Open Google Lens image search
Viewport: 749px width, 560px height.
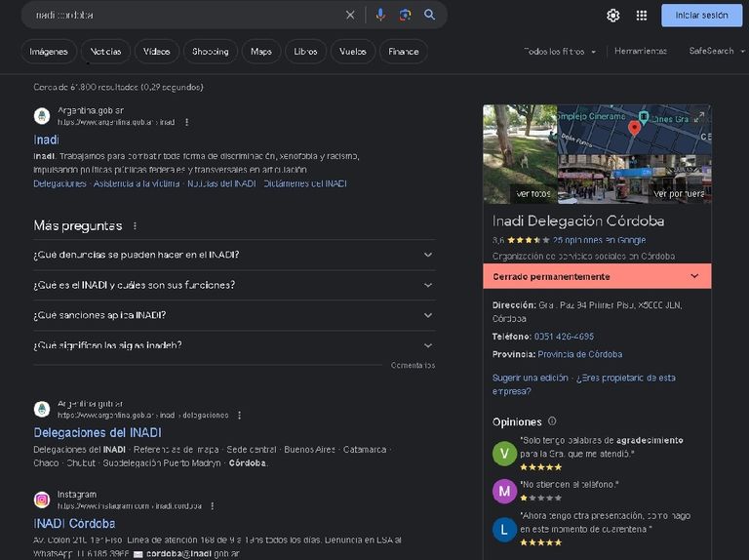pyautogui.click(x=405, y=15)
